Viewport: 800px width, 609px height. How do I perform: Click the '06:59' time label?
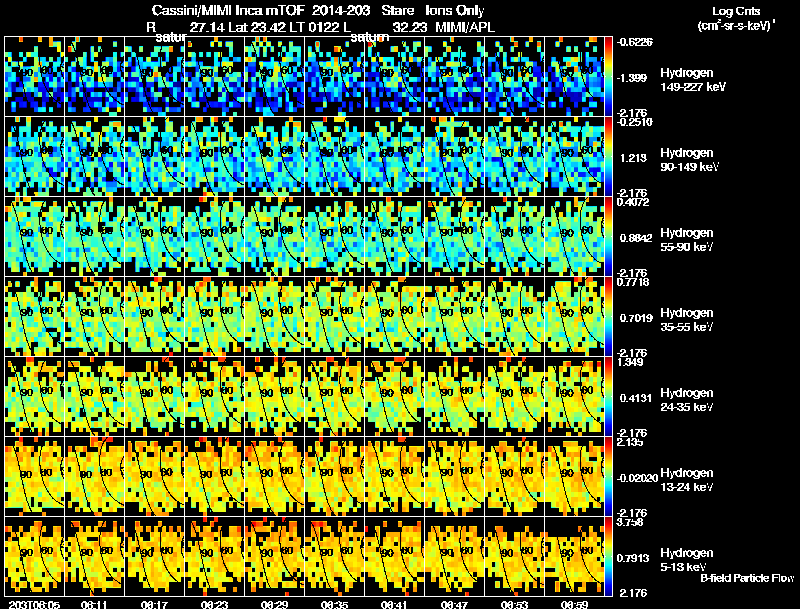click(x=574, y=604)
